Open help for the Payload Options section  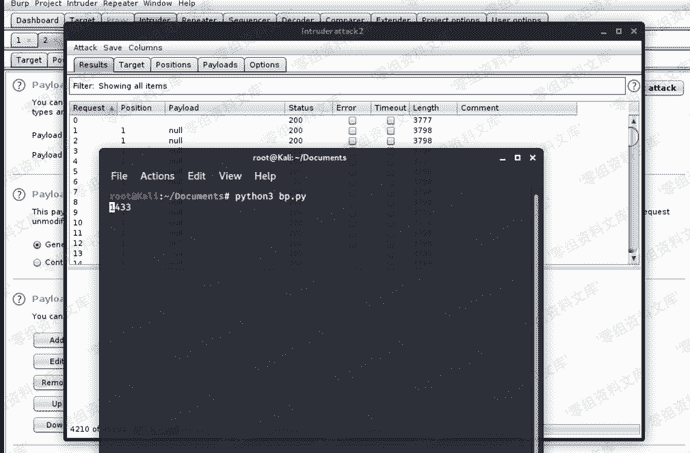click(x=19, y=195)
